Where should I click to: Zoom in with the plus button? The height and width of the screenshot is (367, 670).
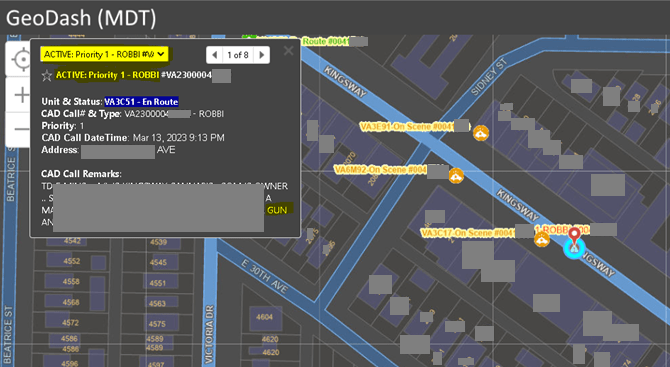(x=21, y=94)
